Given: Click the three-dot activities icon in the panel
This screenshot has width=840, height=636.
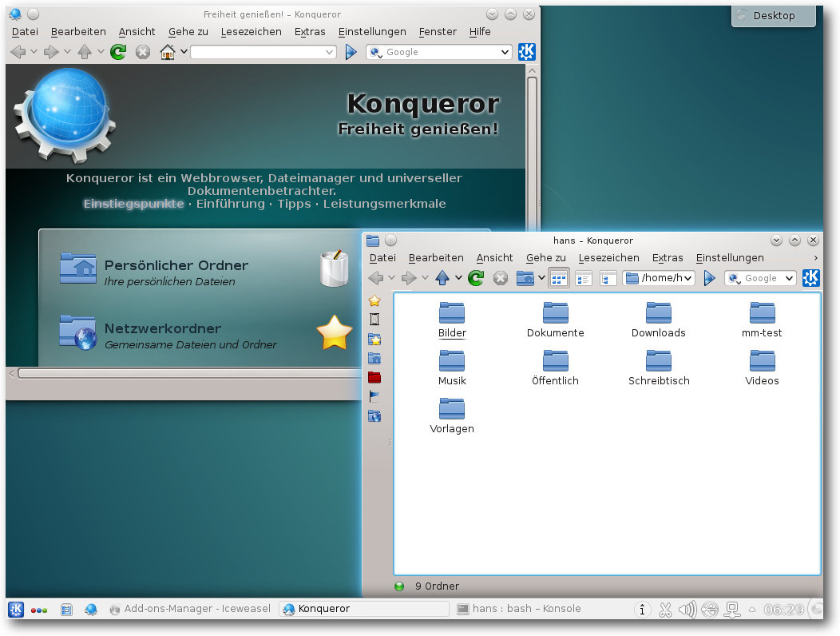Looking at the screenshot, I should pos(39,610).
